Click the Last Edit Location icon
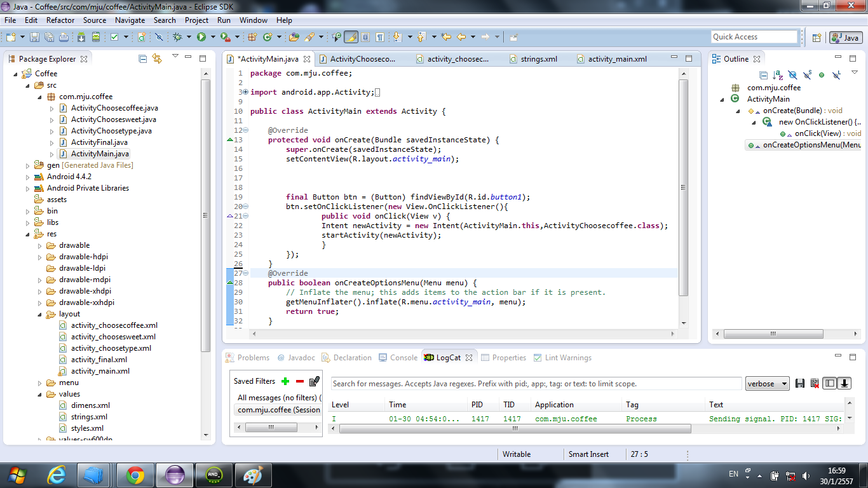Viewport: 868px width, 488px height. tap(447, 37)
